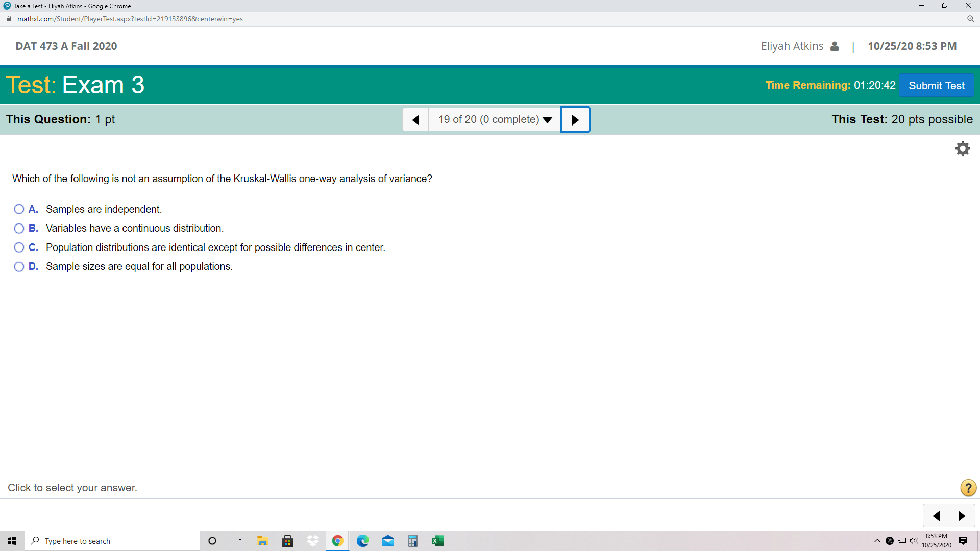This screenshot has height=551, width=980.
Task: Open Microsoft Edge from the taskbar
Action: click(363, 540)
